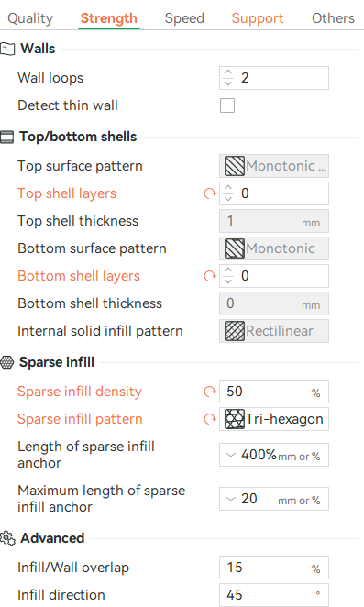Enable the Detect thin wall checkbox

tap(227, 105)
